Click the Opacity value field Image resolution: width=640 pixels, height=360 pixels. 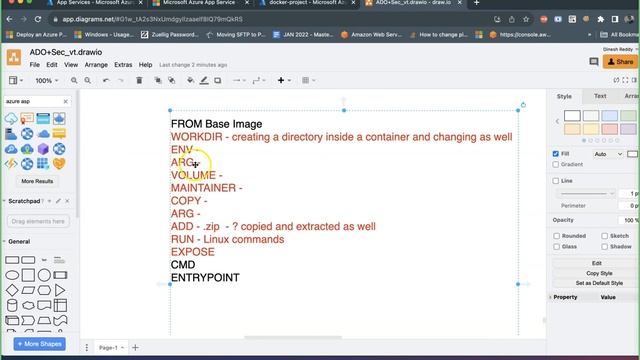(629, 220)
